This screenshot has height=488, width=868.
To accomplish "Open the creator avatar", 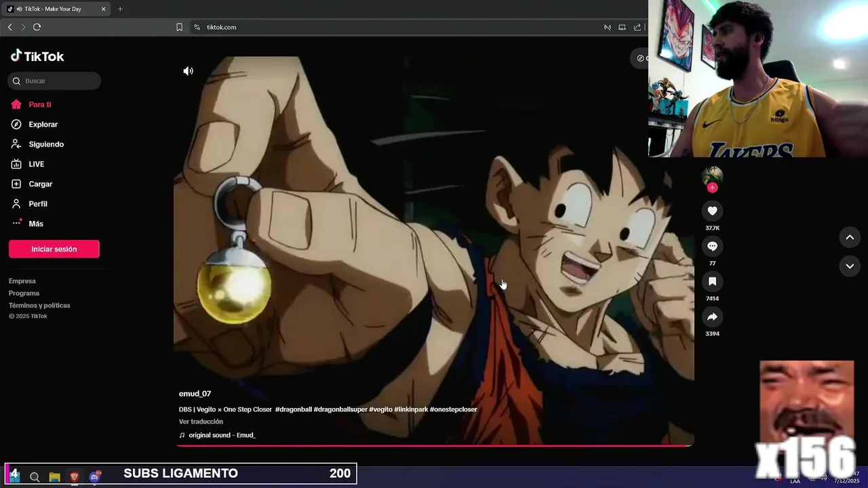I will pos(712,175).
